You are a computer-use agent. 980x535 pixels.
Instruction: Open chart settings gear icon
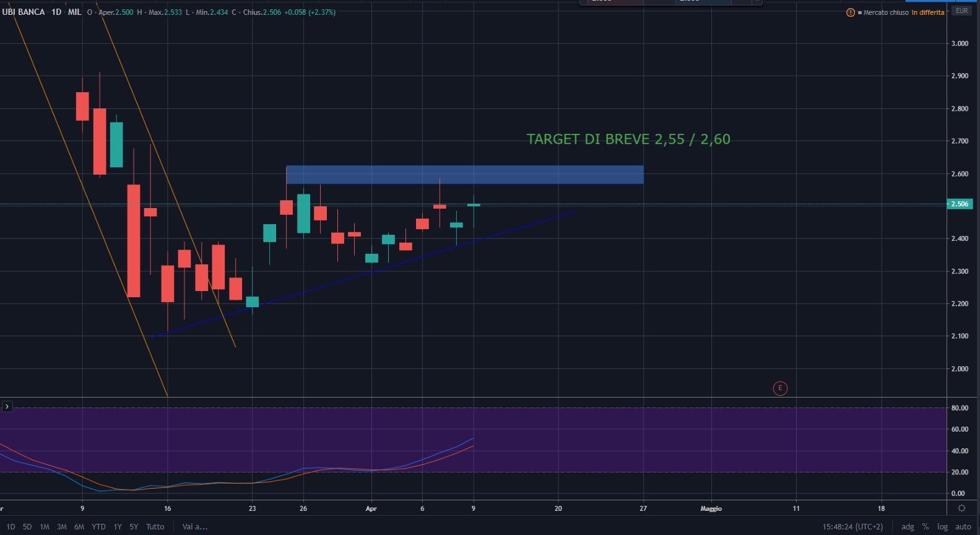[x=961, y=508]
